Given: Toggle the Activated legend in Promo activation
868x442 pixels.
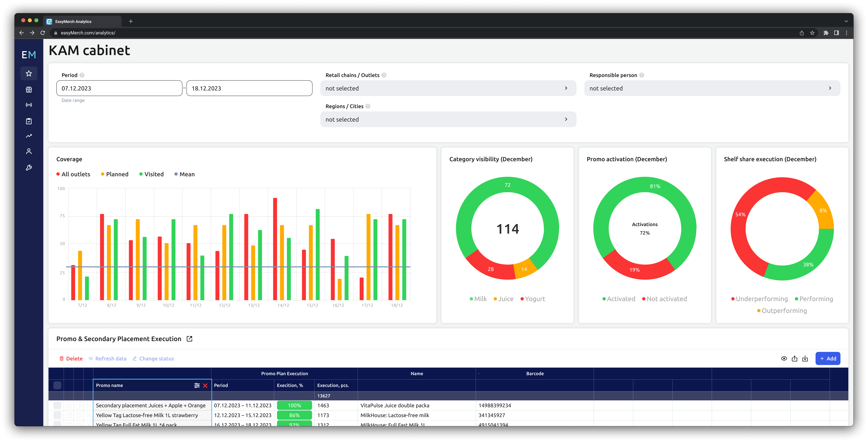Looking at the screenshot, I should [619, 299].
